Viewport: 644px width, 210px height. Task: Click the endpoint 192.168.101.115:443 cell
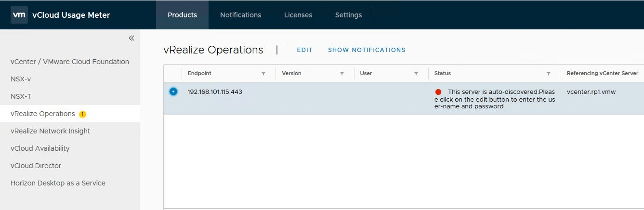coord(215,92)
